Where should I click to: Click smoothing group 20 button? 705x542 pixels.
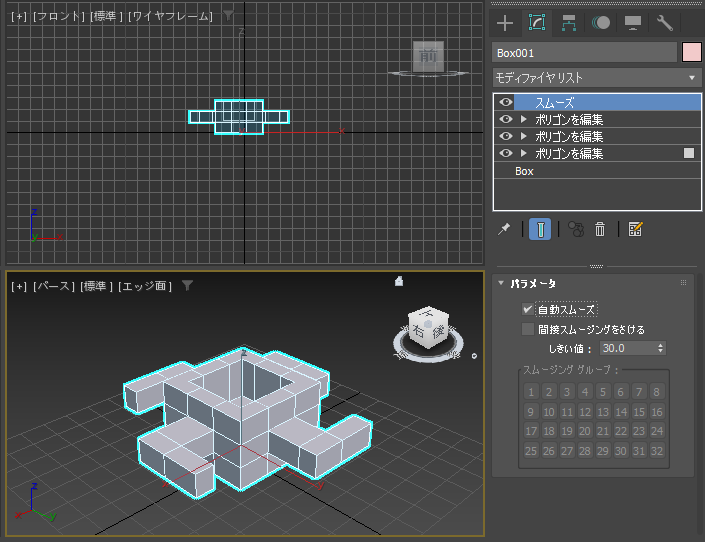tap(585, 431)
